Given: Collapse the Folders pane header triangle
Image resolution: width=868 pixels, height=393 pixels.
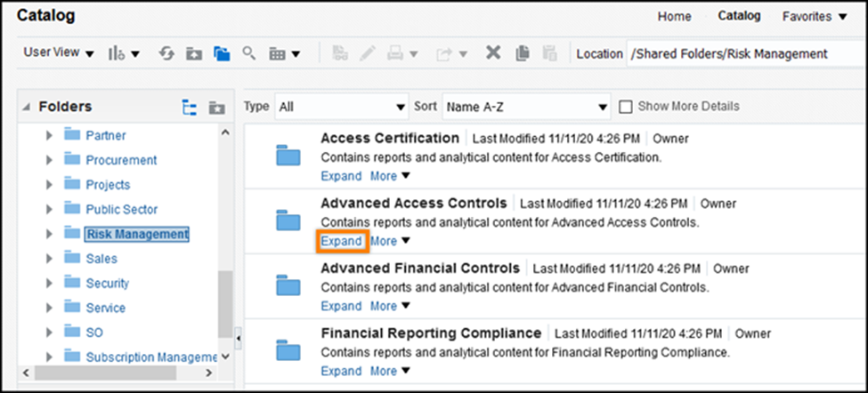Looking at the screenshot, I should point(25,108).
